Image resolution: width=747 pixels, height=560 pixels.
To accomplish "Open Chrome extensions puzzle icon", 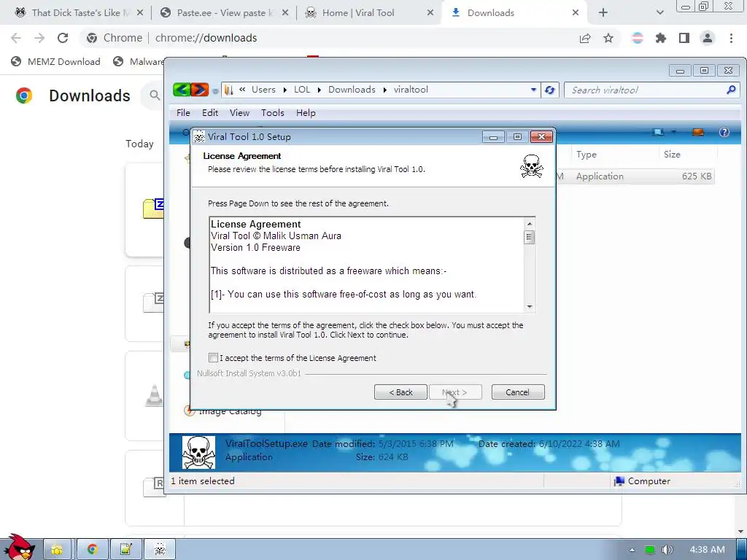I will (x=661, y=38).
